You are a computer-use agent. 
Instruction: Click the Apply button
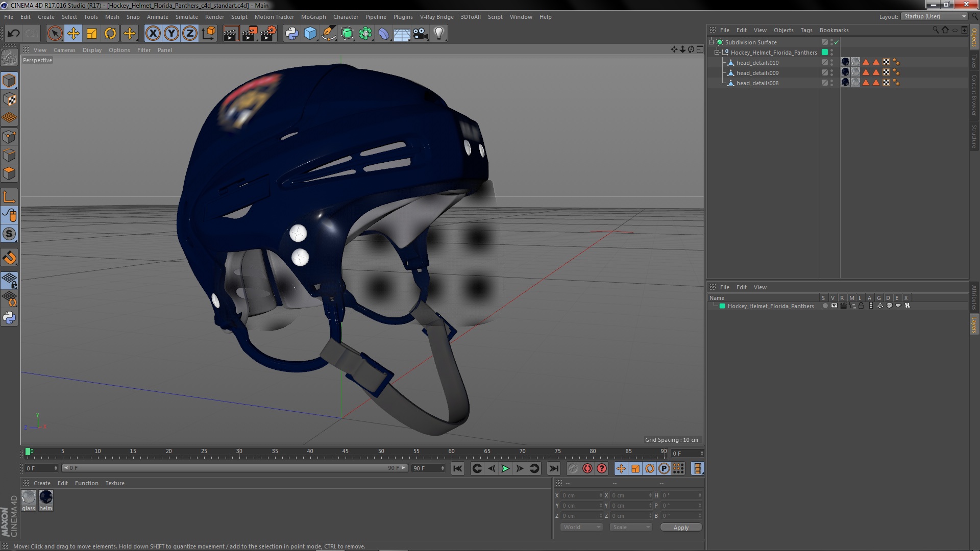681,528
